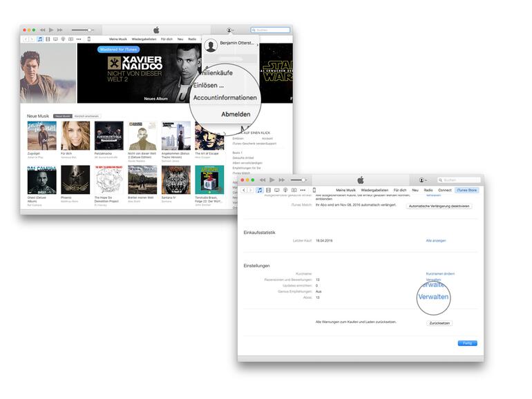Go forward with arrow in back window
The height and width of the screenshot is (399, 532).
click(31, 39)
